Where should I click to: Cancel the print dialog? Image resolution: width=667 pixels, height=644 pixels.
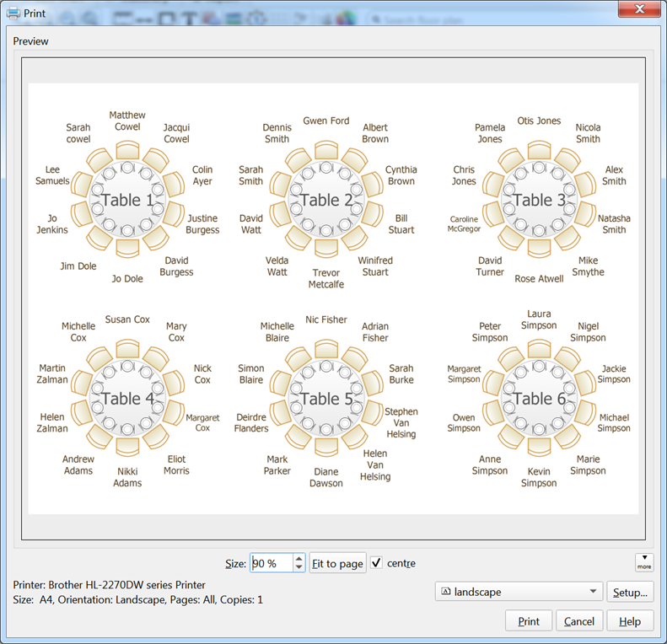[x=578, y=621]
